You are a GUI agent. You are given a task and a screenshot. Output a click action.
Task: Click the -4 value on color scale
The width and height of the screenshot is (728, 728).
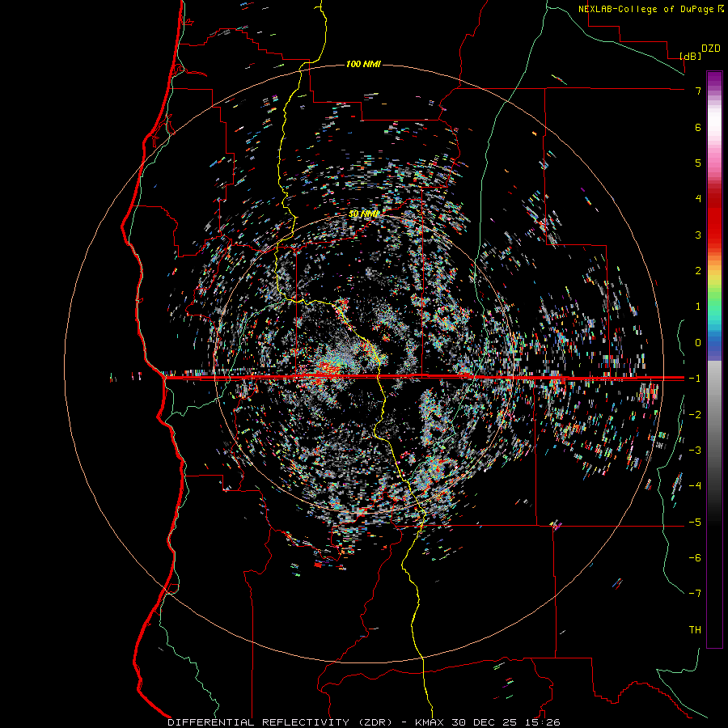click(x=695, y=486)
